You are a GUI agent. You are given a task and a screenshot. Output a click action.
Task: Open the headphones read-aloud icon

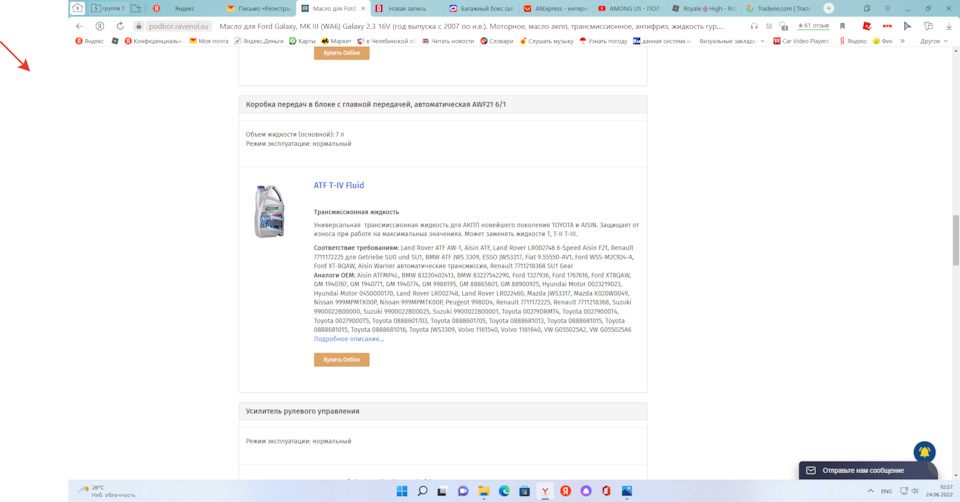click(754, 26)
